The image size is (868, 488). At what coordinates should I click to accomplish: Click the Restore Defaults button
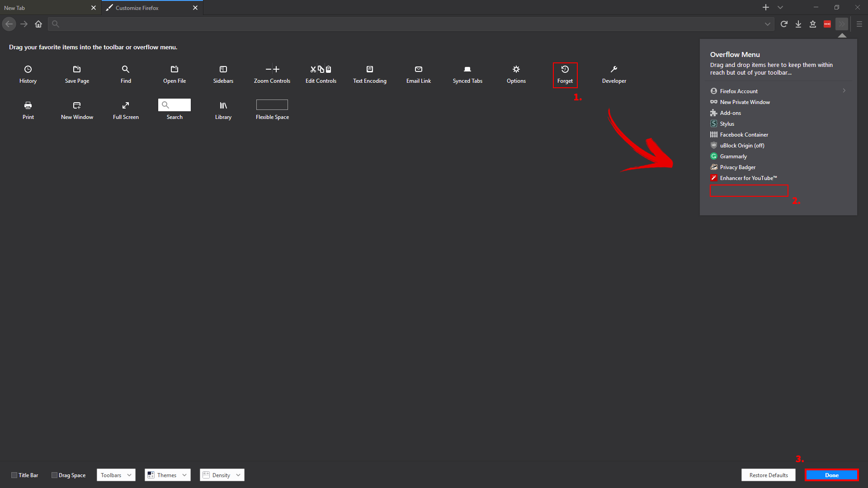(769, 475)
